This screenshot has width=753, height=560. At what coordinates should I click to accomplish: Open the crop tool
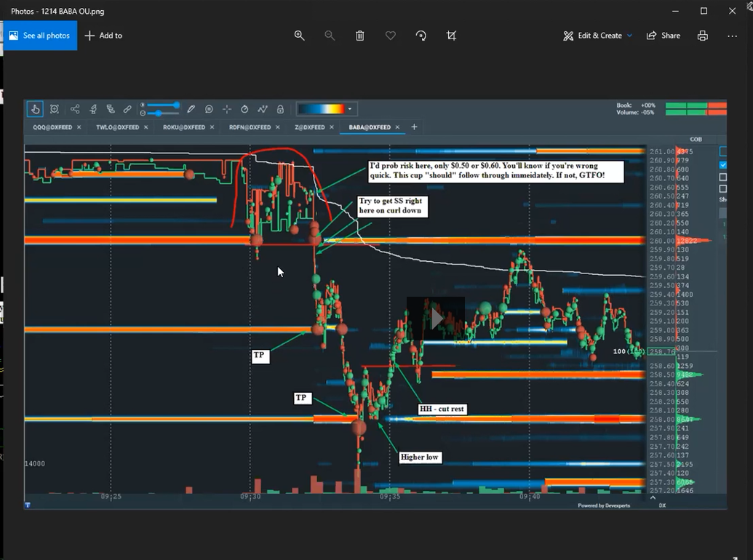point(451,36)
